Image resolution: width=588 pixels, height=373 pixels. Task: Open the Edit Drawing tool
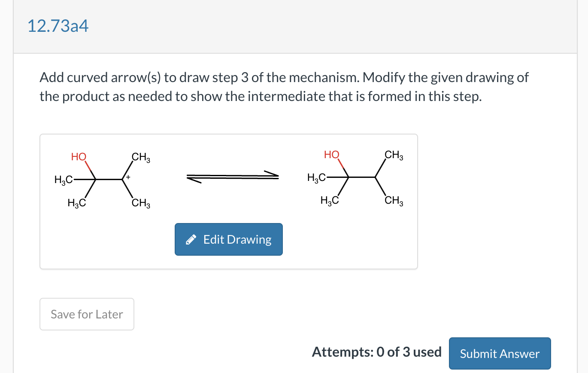click(228, 239)
